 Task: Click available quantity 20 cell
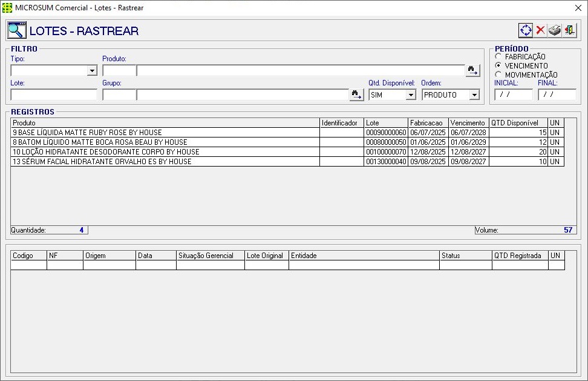point(518,152)
